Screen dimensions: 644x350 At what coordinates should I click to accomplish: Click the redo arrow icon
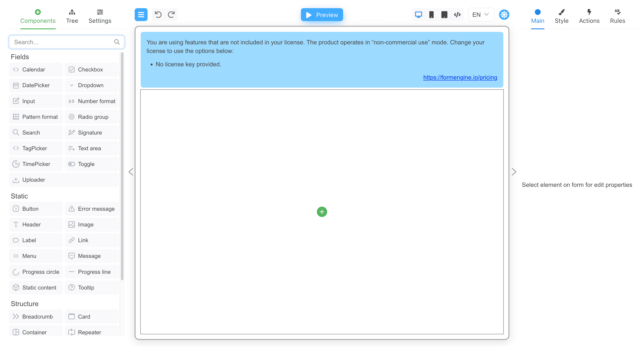(171, 14)
